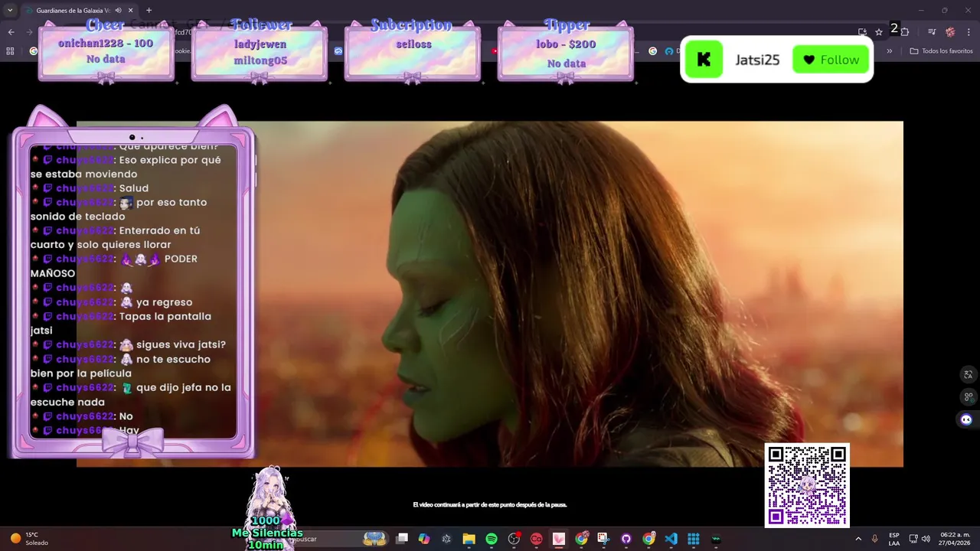This screenshot has width=980, height=551.
Task: Open the media controls icon
Action: 932,32
